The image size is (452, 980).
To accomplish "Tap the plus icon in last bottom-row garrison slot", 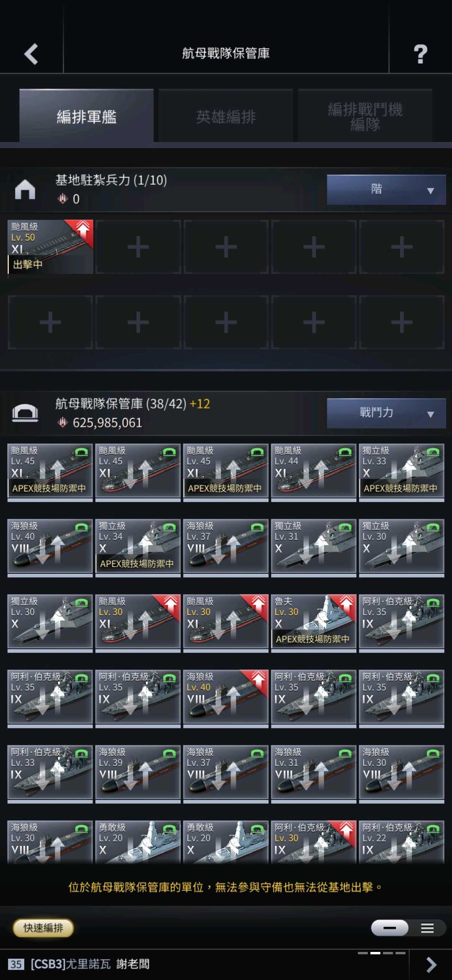I will (402, 322).
